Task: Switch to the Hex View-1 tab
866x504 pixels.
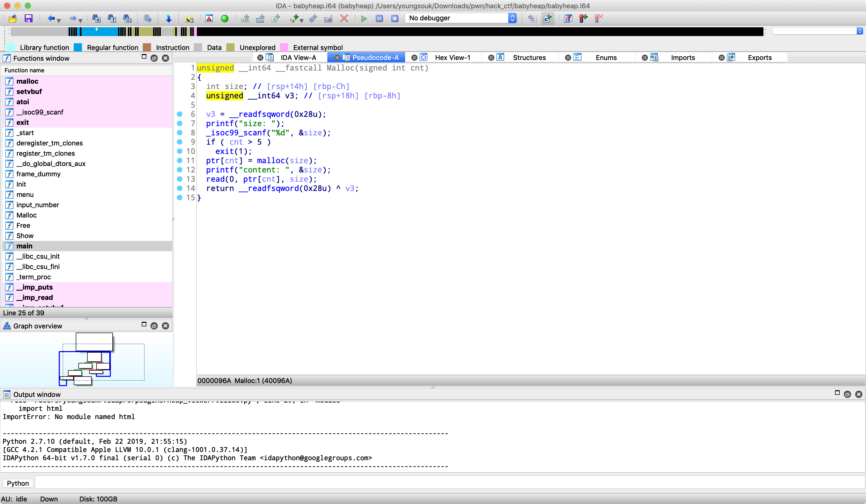Action: [452, 57]
